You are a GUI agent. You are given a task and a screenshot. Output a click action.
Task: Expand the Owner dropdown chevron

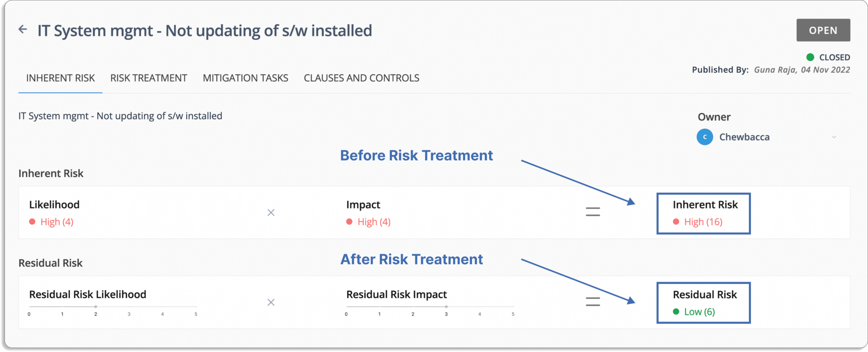pos(834,137)
